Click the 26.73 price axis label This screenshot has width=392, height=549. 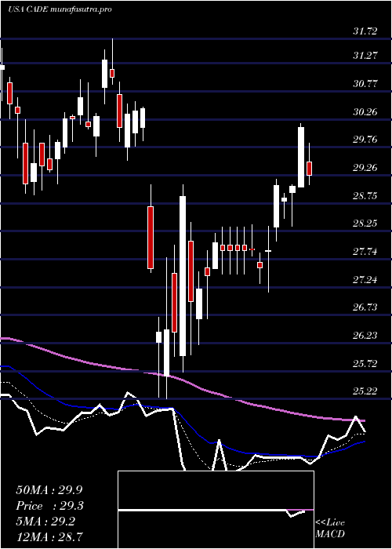click(365, 307)
